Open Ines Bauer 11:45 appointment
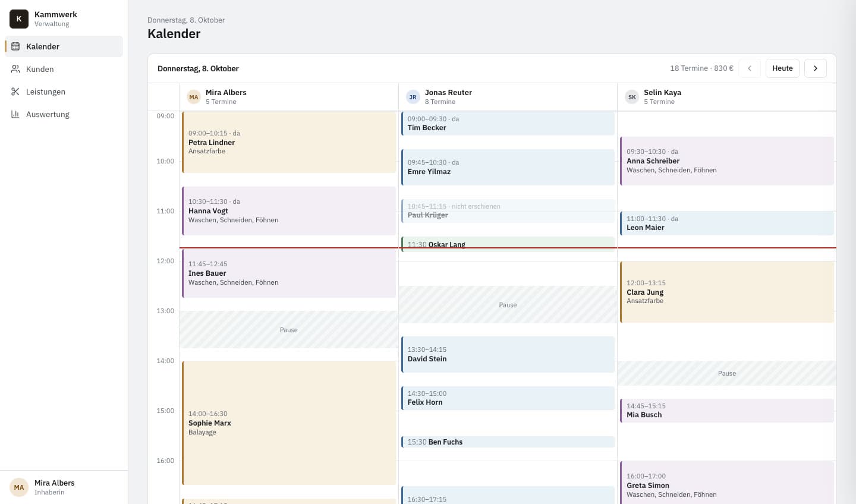Viewport: 856px width, 504px height. point(289,273)
